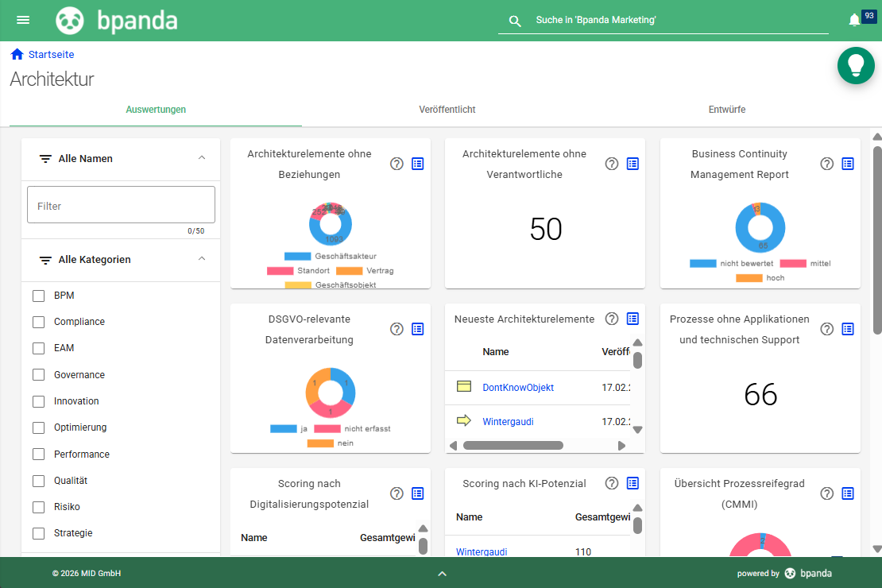Collapse the Alle Namen filter panel
This screenshot has height=588, width=882.
203,158
